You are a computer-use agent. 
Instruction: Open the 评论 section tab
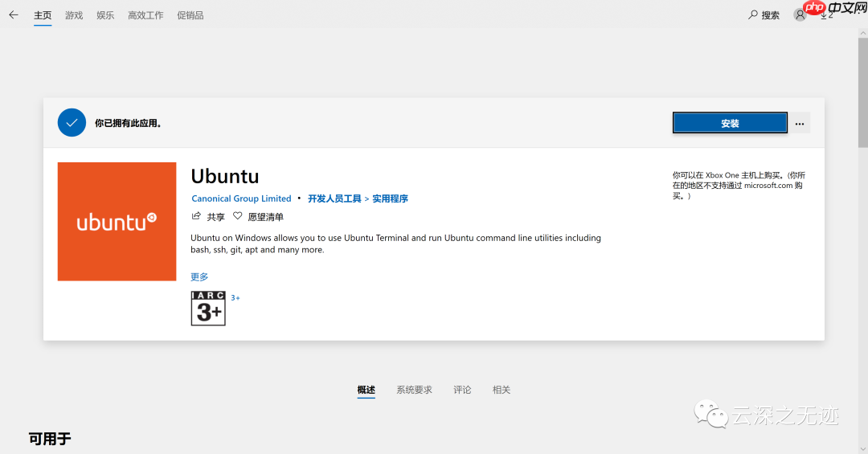click(462, 390)
